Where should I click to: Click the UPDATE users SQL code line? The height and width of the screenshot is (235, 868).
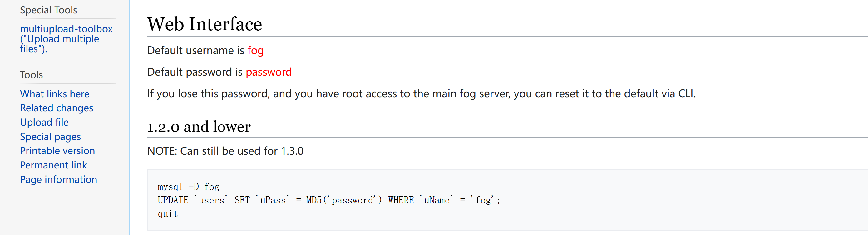click(329, 200)
